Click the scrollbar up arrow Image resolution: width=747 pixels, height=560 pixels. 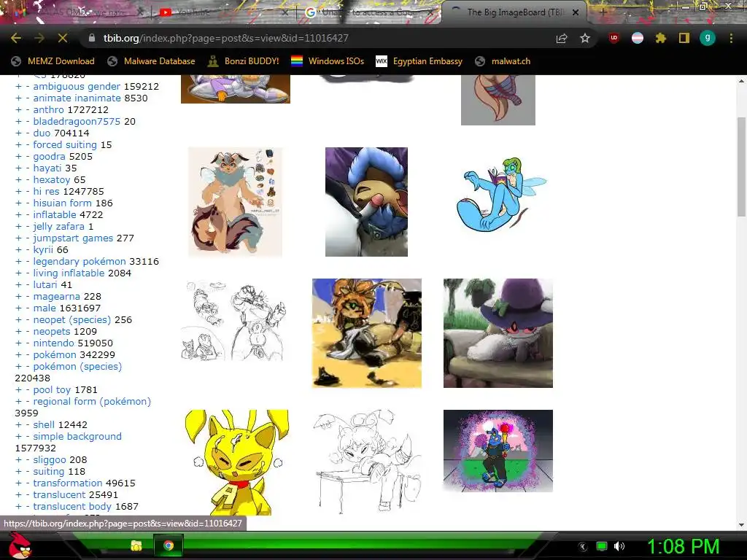741,81
